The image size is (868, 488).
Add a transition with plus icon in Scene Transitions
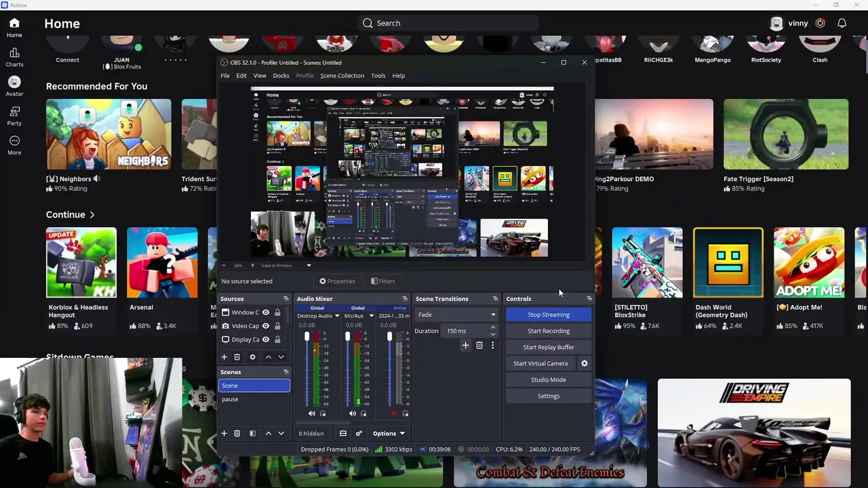465,346
